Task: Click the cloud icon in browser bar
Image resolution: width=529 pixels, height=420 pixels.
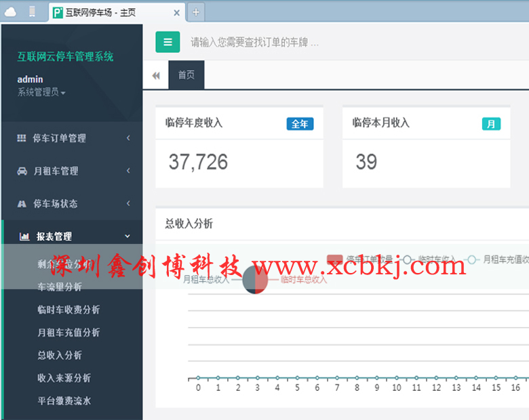Action: (x=12, y=12)
